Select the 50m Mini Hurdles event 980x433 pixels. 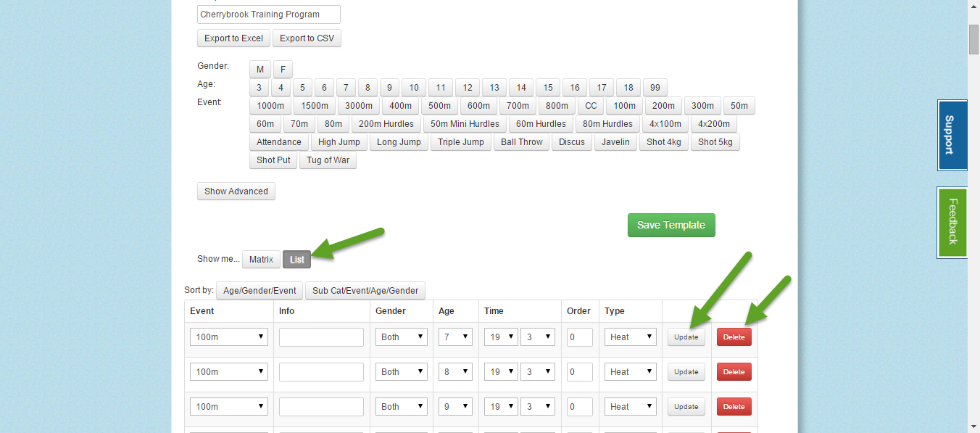tap(465, 124)
